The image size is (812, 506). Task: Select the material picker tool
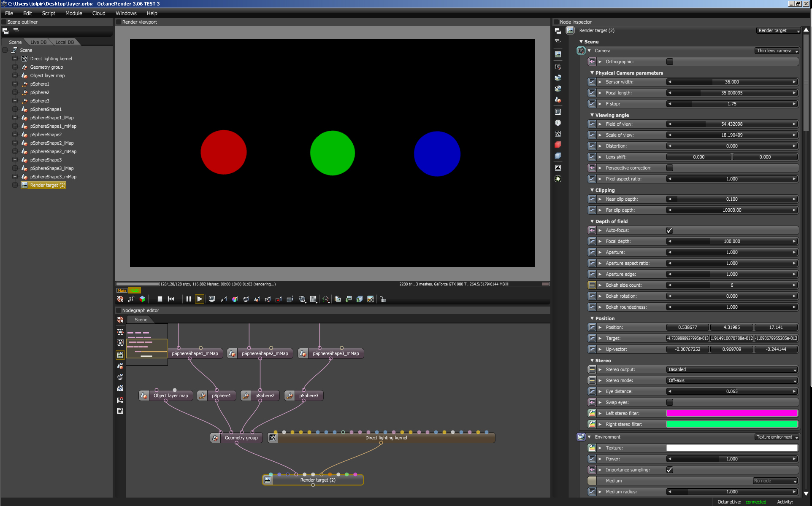click(x=257, y=299)
